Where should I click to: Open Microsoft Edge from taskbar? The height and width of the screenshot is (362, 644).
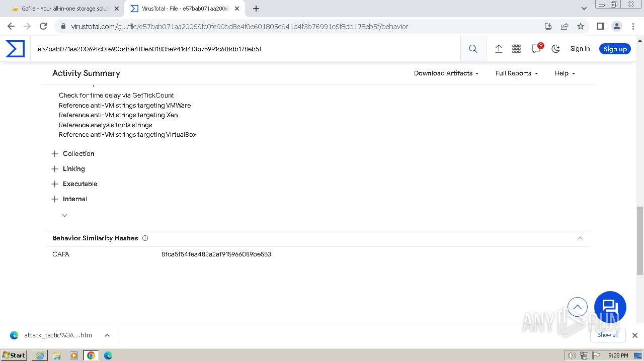click(108, 355)
